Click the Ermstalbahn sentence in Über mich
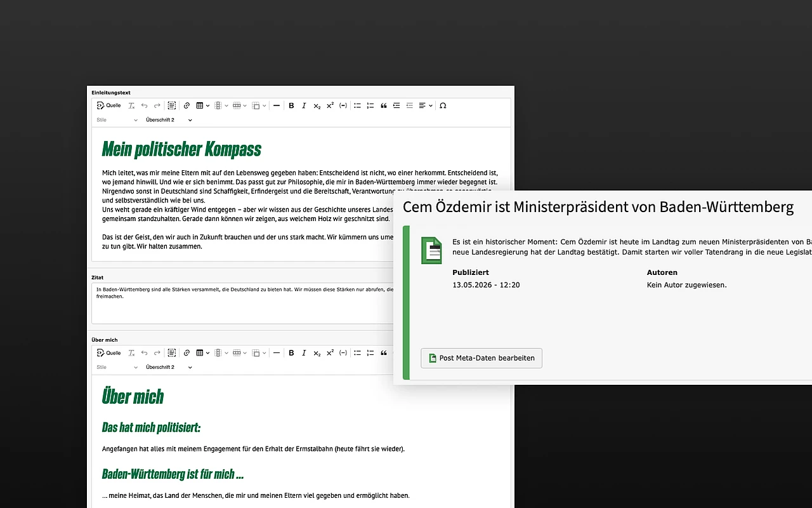This screenshot has height=508, width=812. point(253,449)
